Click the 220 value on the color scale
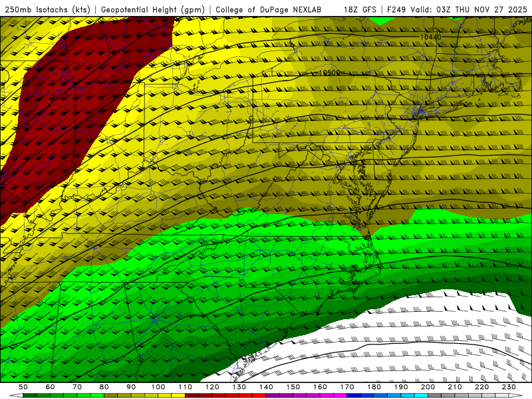Viewport: 532px width, 399px height. tap(481, 387)
